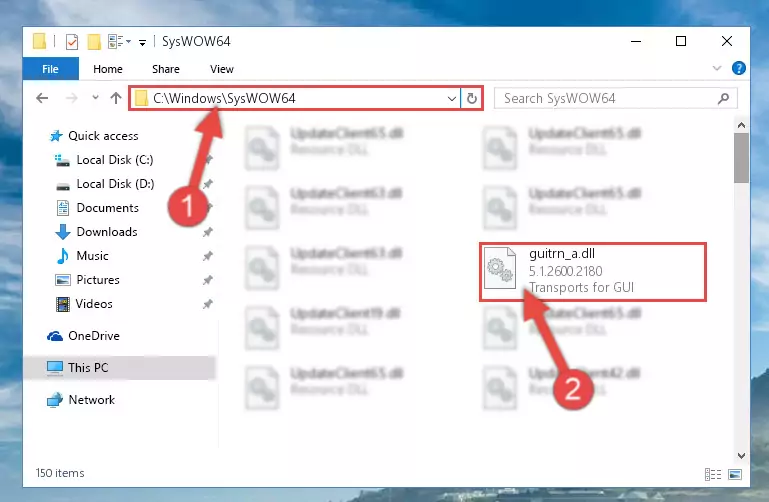
Task: Click the Properties quick access icon
Action: (72, 42)
